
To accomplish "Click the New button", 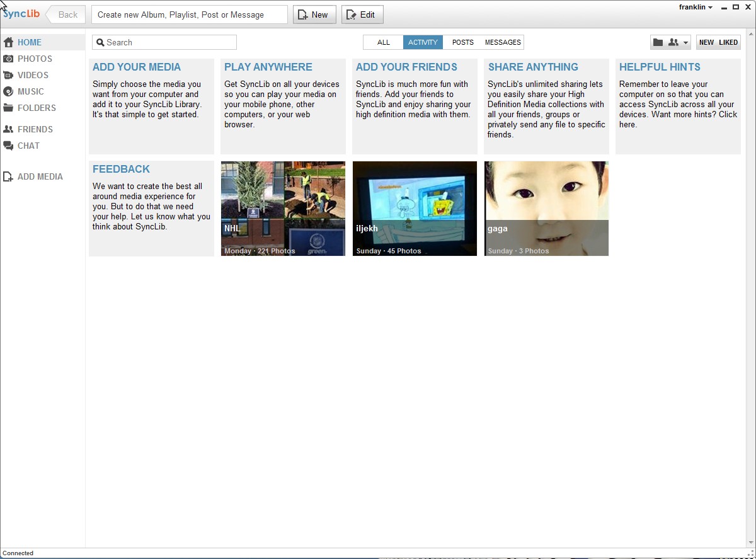I will pyautogui.click(x=314, y=14).
